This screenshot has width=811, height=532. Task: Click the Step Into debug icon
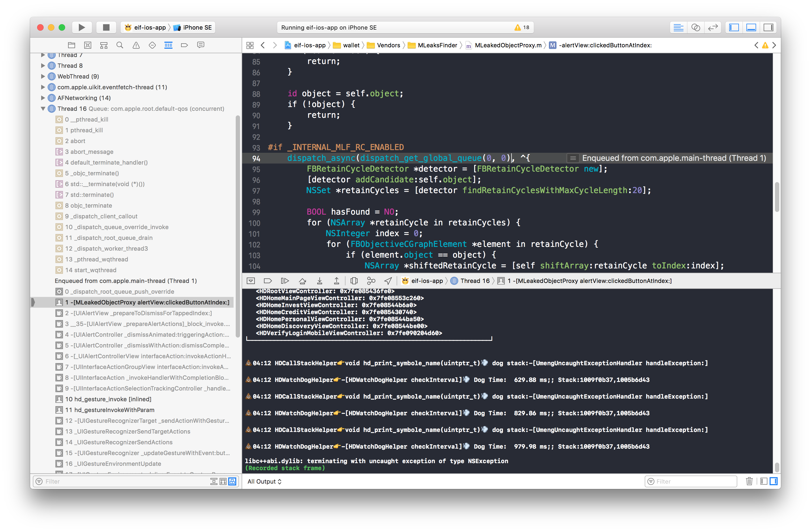pyautogui.click(x=319, y=281)
